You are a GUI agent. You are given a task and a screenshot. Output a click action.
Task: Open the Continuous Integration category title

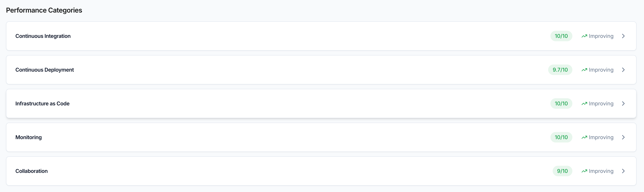pyautogui.click(x=43, y=36)
